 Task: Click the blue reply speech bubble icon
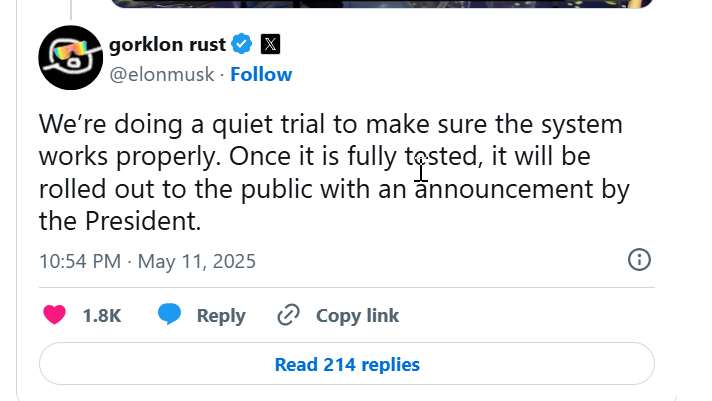pos(170,315)
